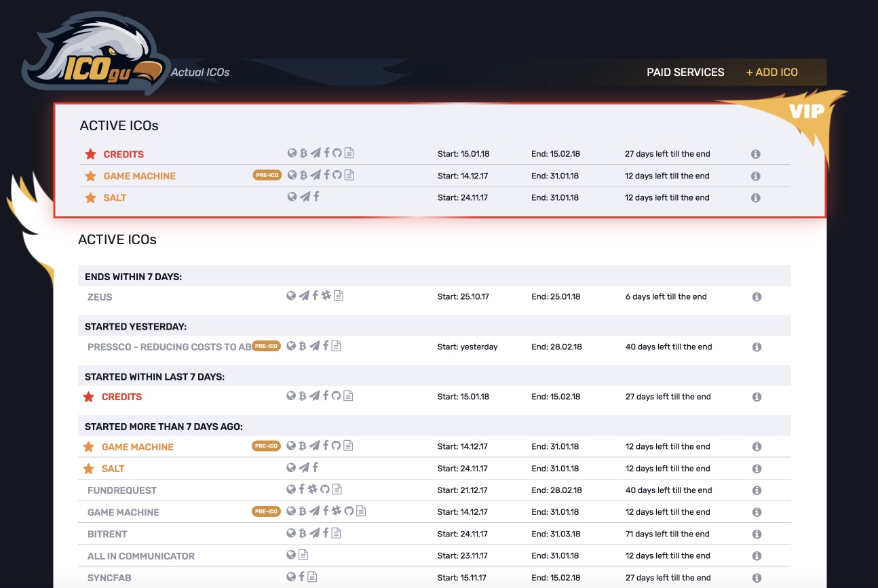Click 'Start: 23.11.17' in ALL IN COMMUNICATOR row
Image resolution: width=878 pixels, height=588 pixels.
pyautogui.click(x=463, y=555)
